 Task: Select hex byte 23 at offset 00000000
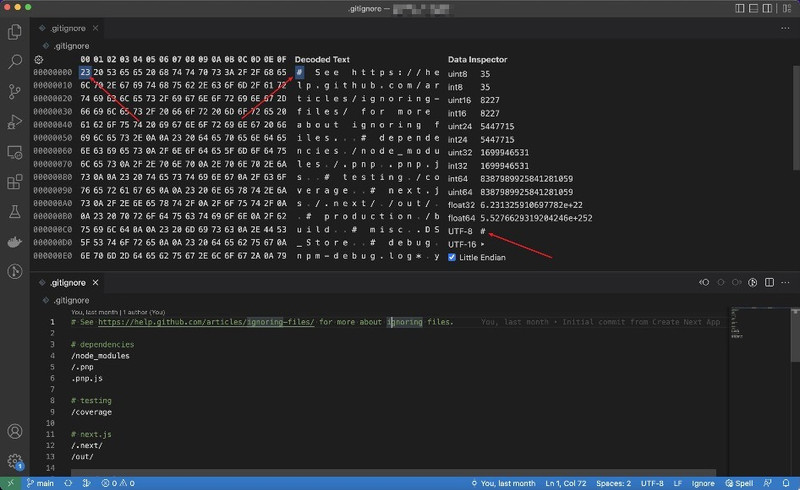pyautogui.click(x=85, y=72)
